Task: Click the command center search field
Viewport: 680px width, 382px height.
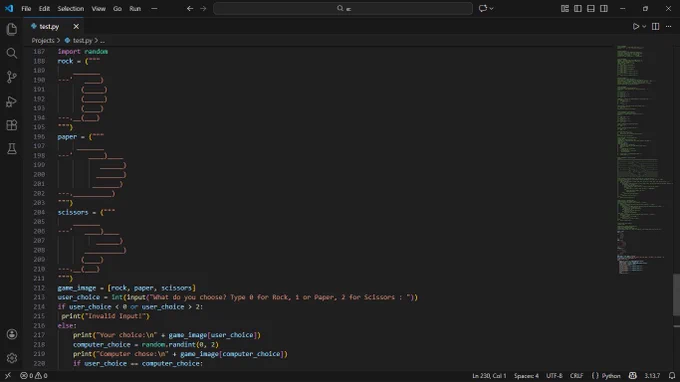Action: point(343,8)
